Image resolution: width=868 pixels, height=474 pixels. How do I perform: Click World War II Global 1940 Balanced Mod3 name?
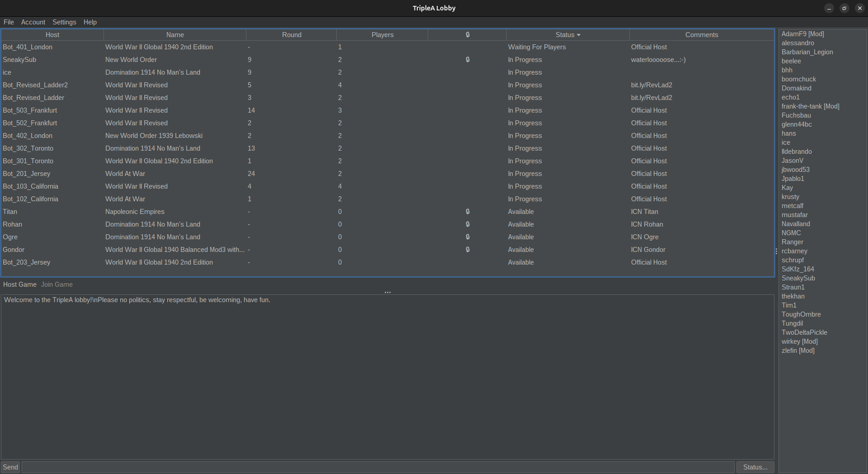tap(175, 250)
